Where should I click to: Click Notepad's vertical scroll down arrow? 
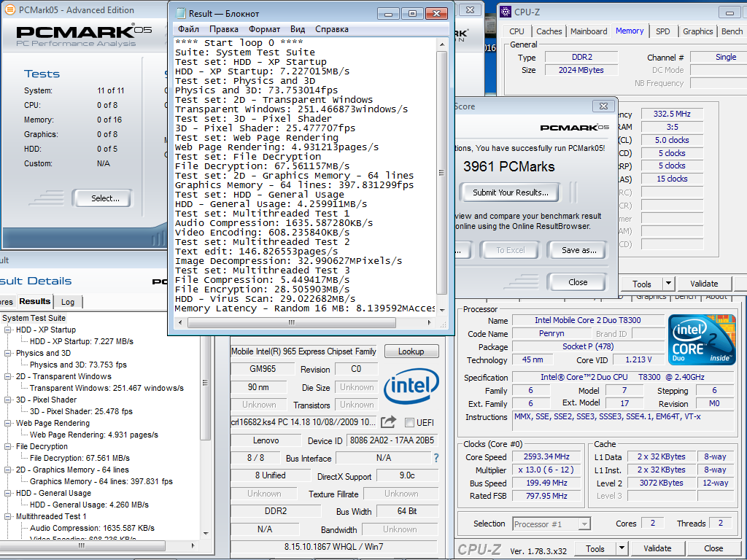pyautogui.click(x=442, y=310)
